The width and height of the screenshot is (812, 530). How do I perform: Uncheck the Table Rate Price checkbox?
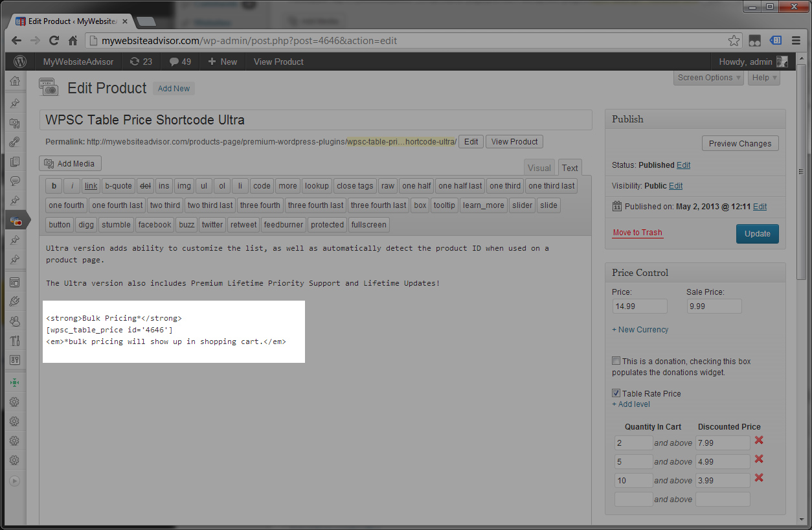(x=616, y=393)
